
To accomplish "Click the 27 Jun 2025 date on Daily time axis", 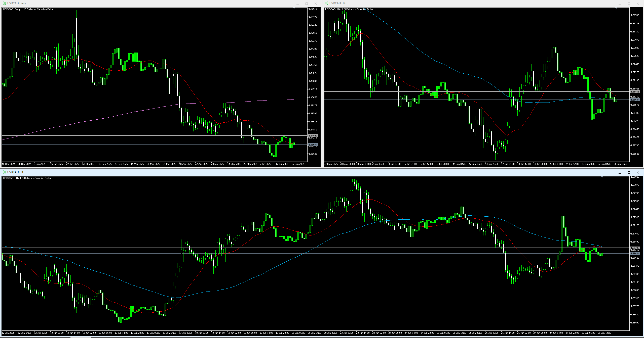I will pos(298,164).
